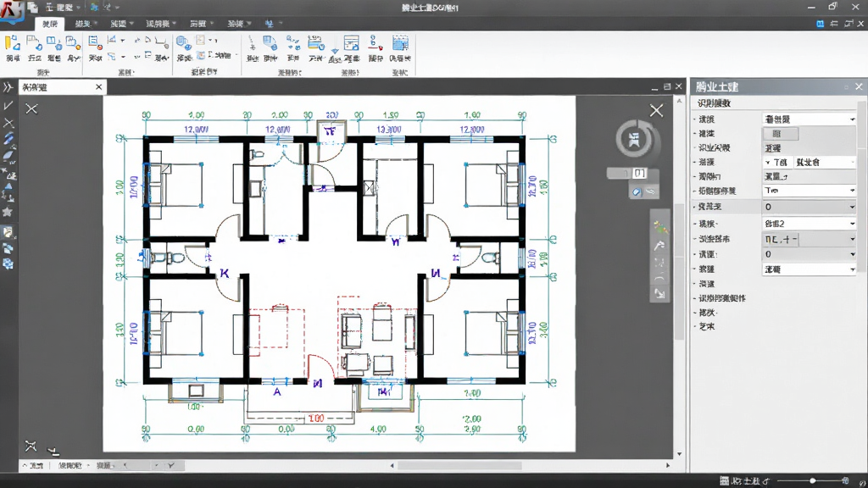Click the grid table icon ending the ribbon

click(400, 43)
